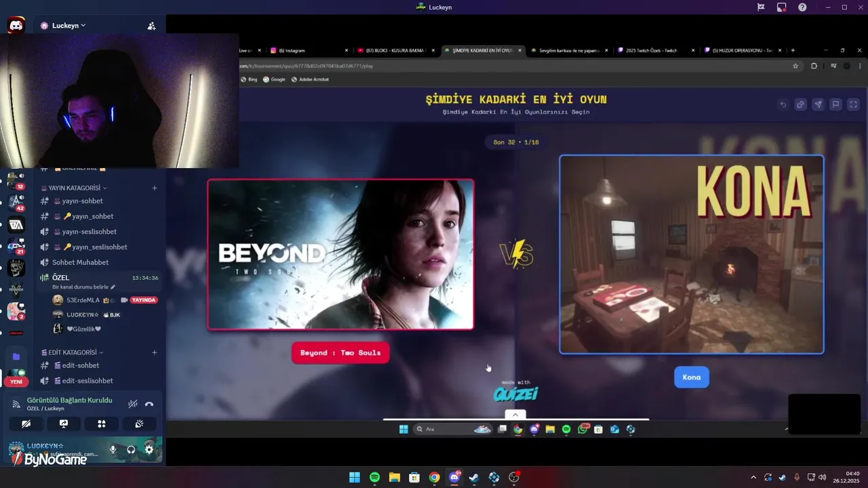Open the Bing bookmark
868x488 pixels.
[249, 79]
